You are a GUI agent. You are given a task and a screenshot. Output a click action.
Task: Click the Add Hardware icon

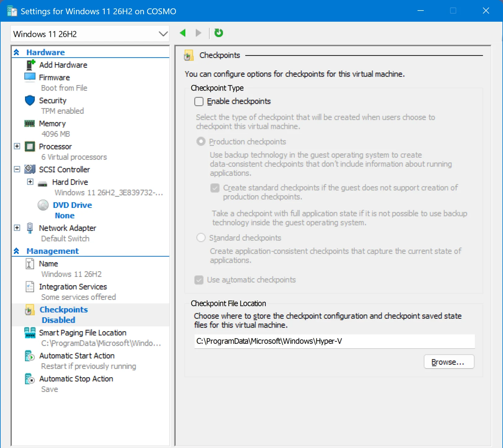click(x=30, y=65)
